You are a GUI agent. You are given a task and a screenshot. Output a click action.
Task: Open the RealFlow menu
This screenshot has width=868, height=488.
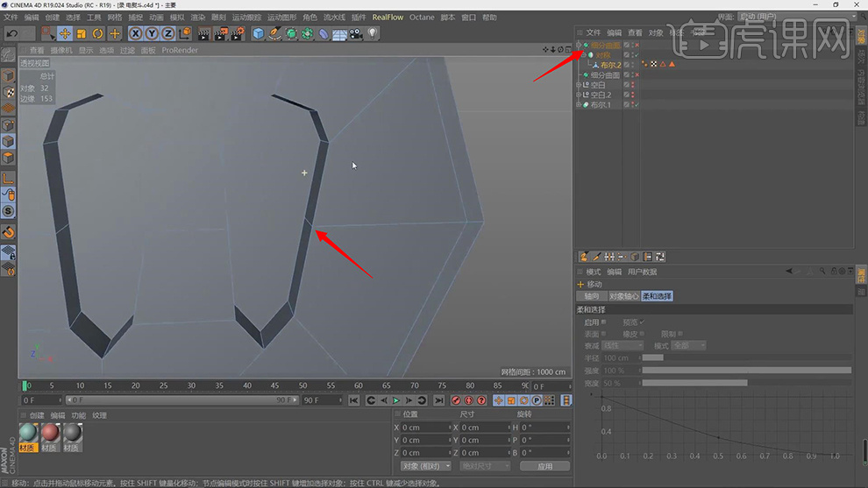click(388, 18)
